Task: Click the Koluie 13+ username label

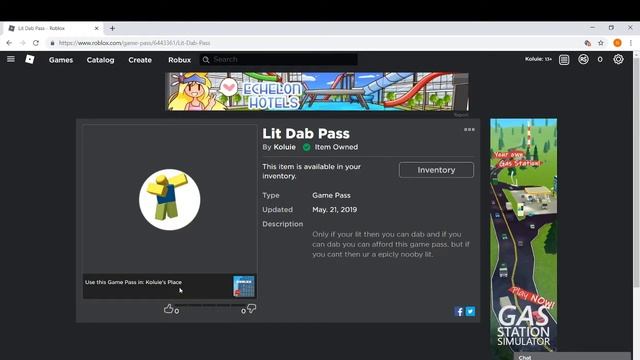Action: 538,59
